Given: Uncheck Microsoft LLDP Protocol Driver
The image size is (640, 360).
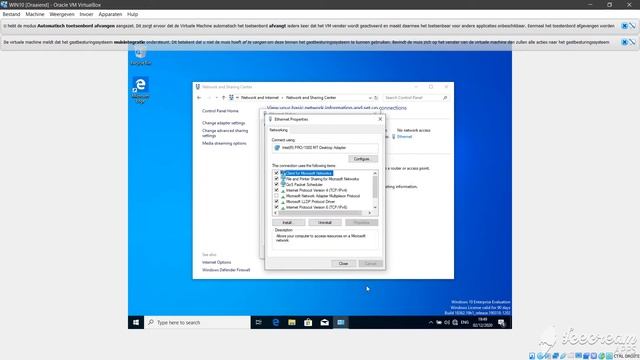Looking at the screenshot, I should click(277, 202).
